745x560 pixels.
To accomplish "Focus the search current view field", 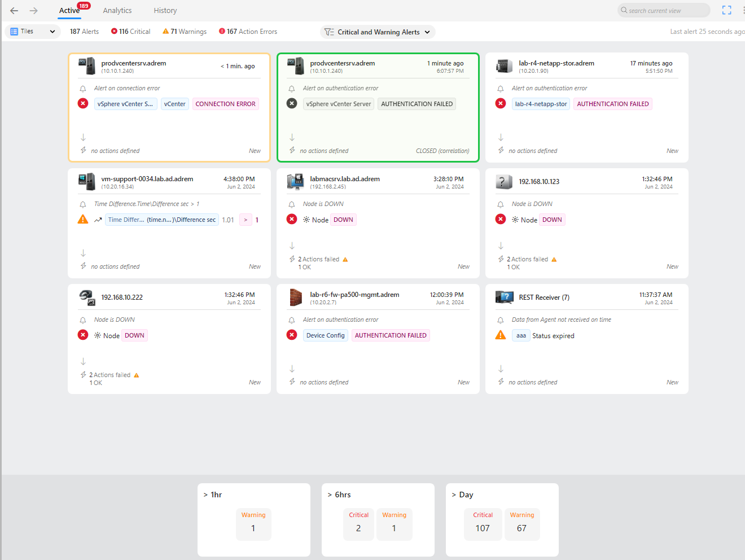I will tap(664, 10).
